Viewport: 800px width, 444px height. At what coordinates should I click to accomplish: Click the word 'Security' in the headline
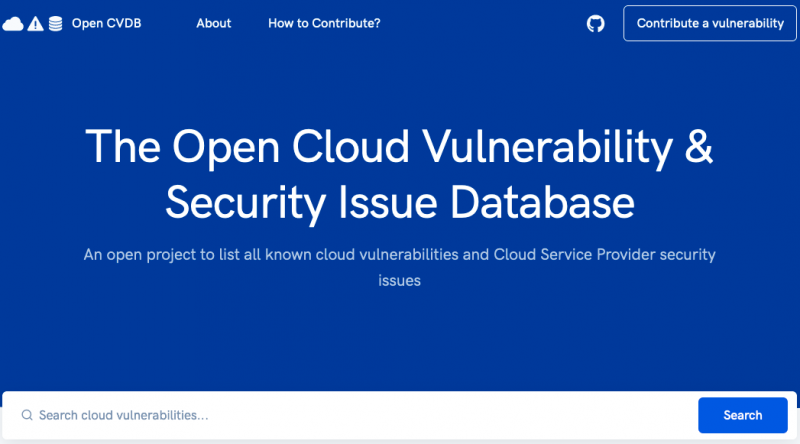[244, 203]
